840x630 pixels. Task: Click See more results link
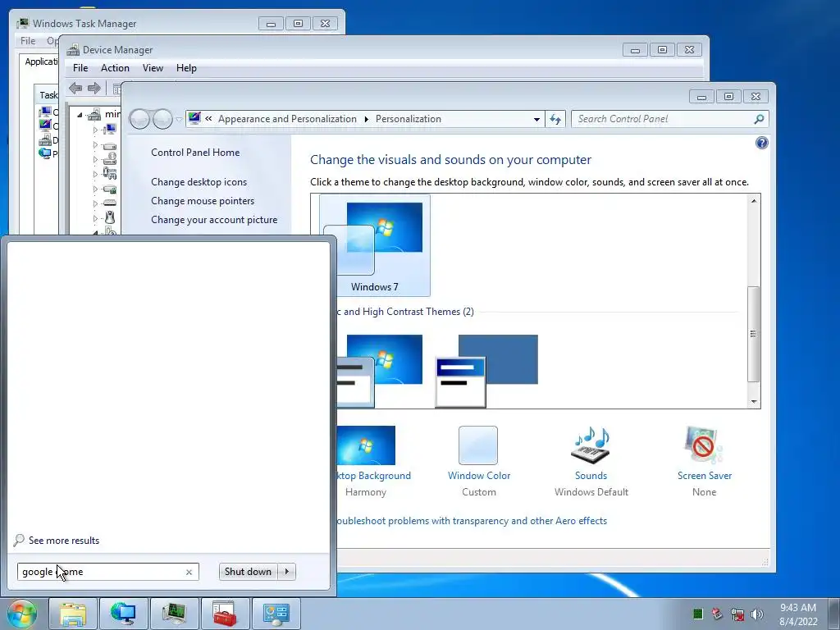[x=64, y=541]
